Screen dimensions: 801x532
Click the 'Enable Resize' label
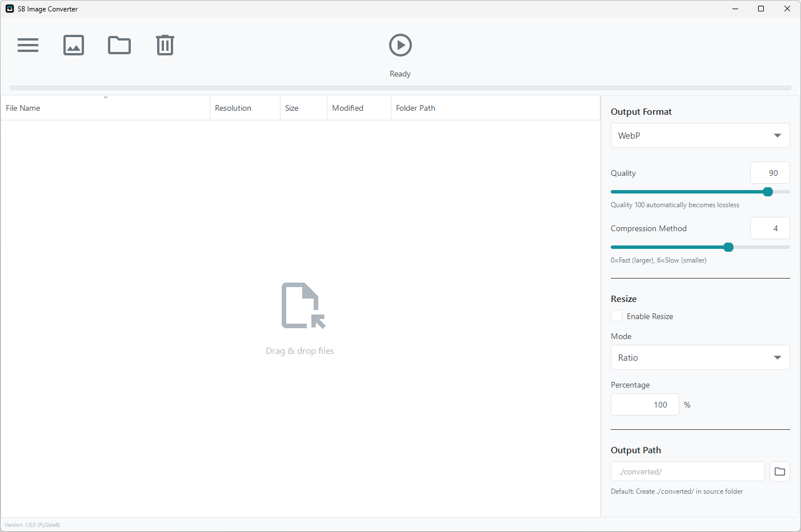pos(650,316)
